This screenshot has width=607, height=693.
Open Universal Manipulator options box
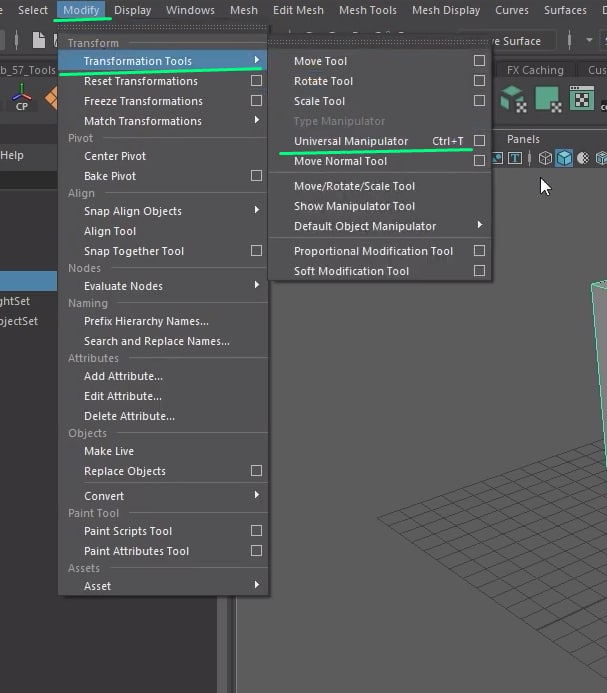479,141
